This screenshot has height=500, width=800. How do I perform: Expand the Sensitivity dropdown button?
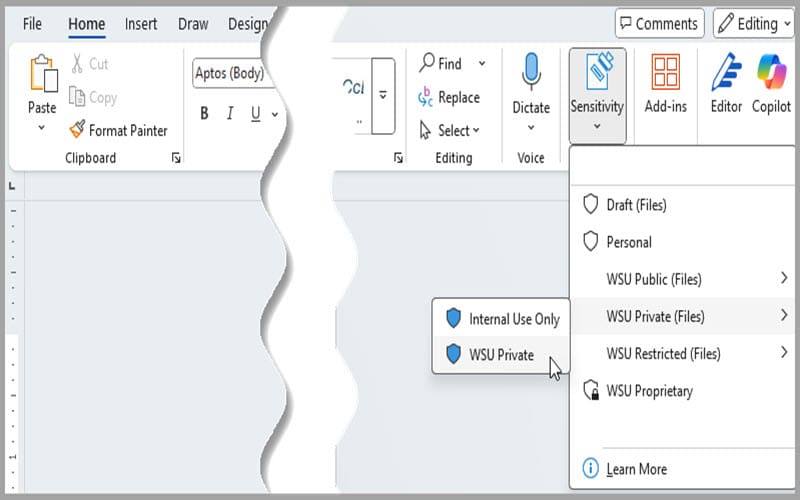point(597,96)
